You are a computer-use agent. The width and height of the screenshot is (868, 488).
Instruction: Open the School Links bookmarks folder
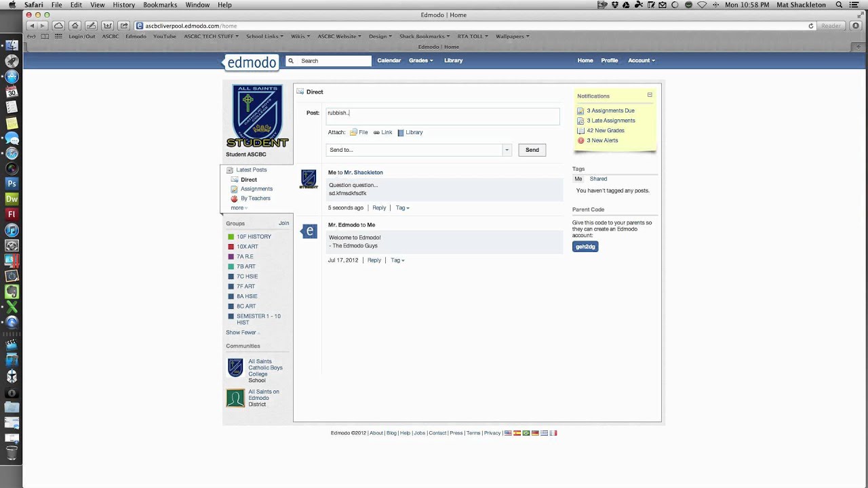[x=264, y=36]
